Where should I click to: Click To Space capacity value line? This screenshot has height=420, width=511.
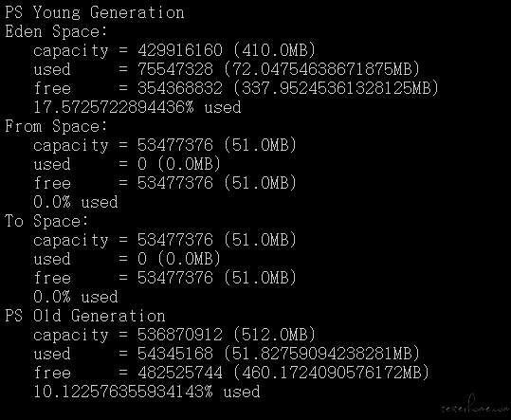pos(165,240)
